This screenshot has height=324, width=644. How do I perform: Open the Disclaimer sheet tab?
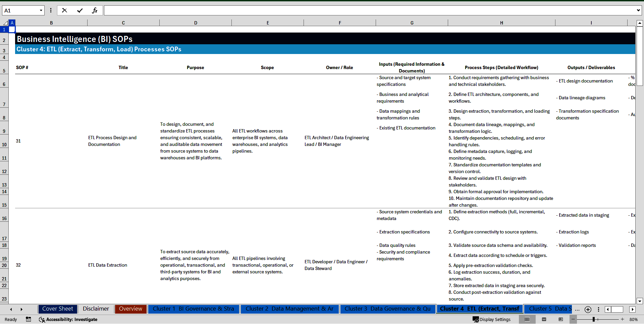[x=96, y=309]
